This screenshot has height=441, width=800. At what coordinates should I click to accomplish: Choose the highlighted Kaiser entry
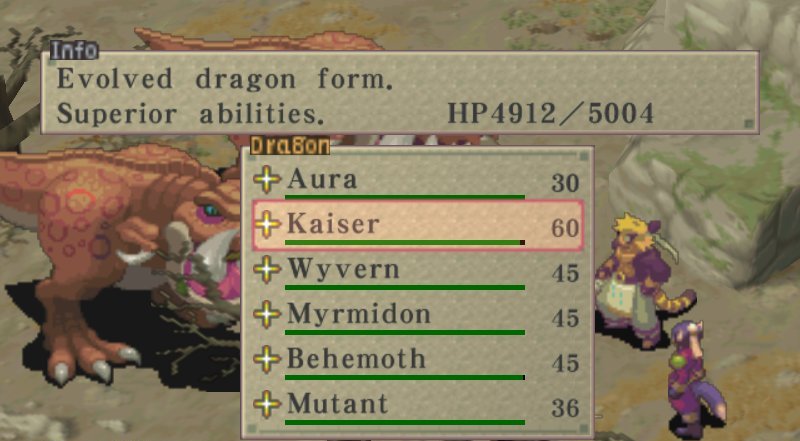pos(417,225)
